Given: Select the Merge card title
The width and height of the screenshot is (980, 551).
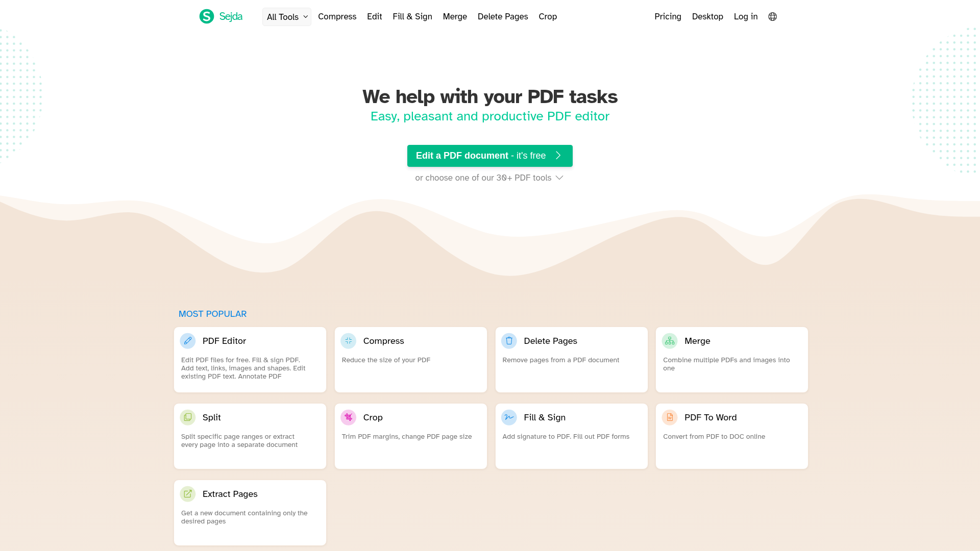Looking at the screenshot, I should (697, 341).
